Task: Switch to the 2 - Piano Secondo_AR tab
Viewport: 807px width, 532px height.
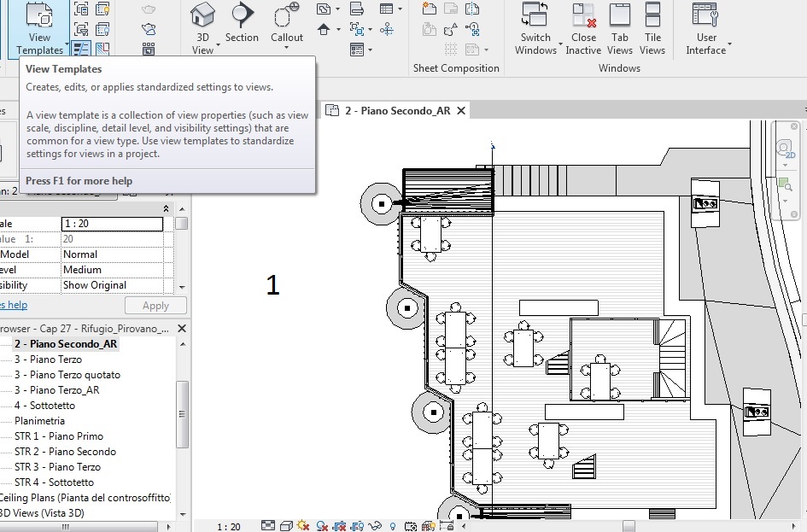Action: [397, 111]
